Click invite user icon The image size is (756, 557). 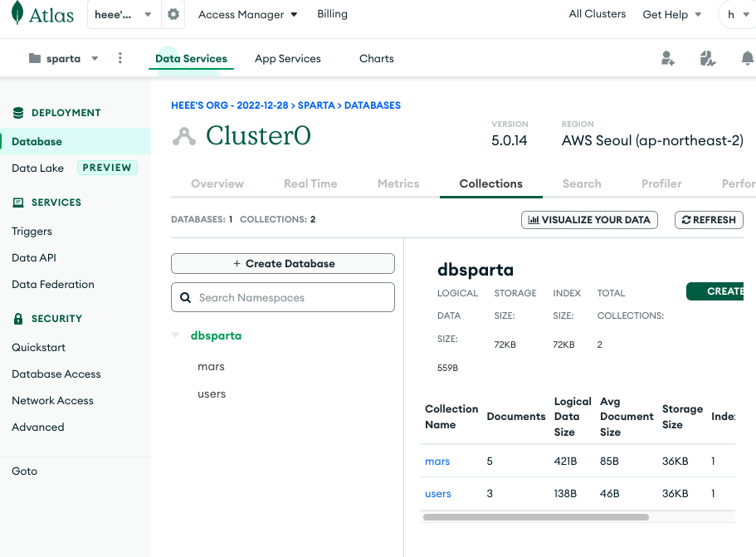667,58
